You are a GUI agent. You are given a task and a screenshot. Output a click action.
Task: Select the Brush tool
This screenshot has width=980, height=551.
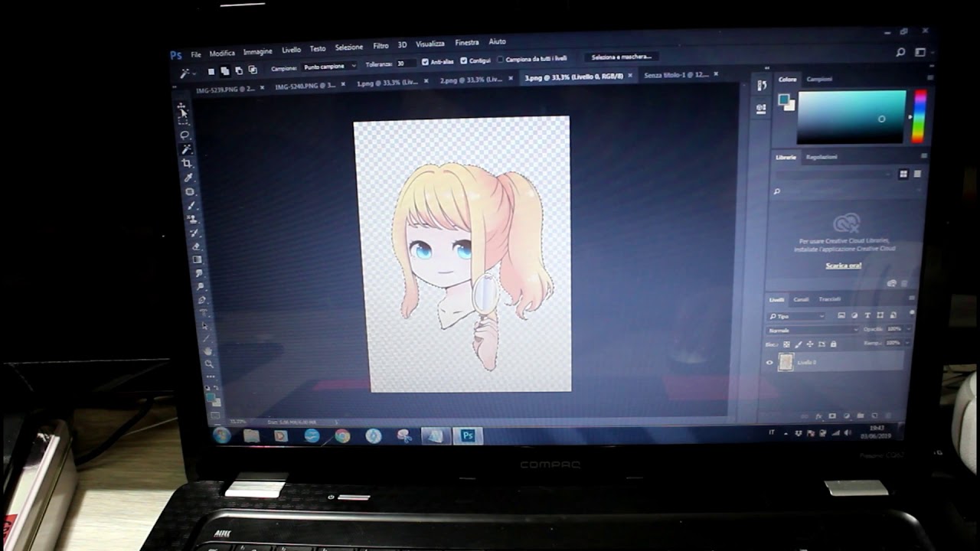click(x=191, y=206)
